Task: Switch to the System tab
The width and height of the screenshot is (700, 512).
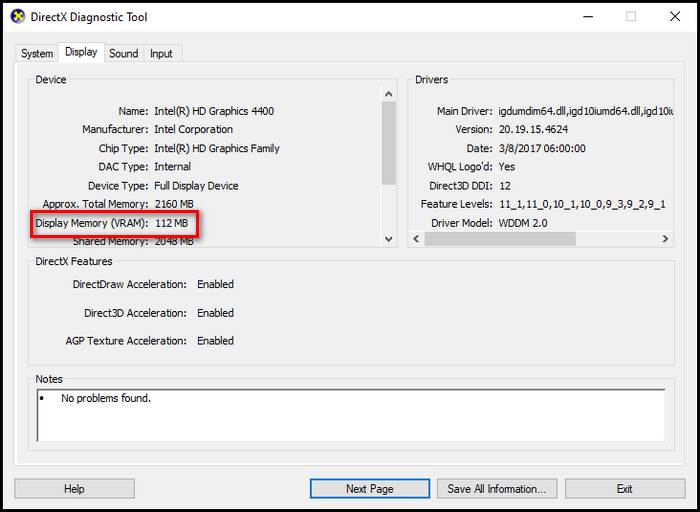Action: (x=37, y=54)
